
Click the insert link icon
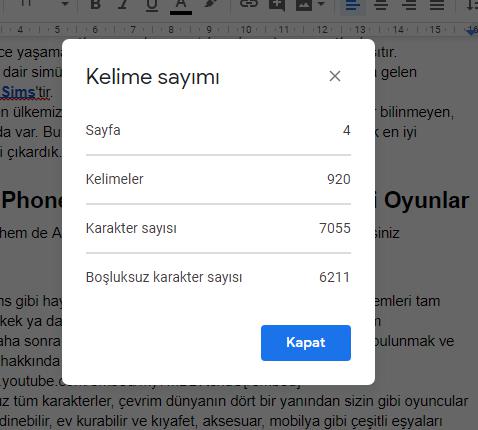[249, 4]
